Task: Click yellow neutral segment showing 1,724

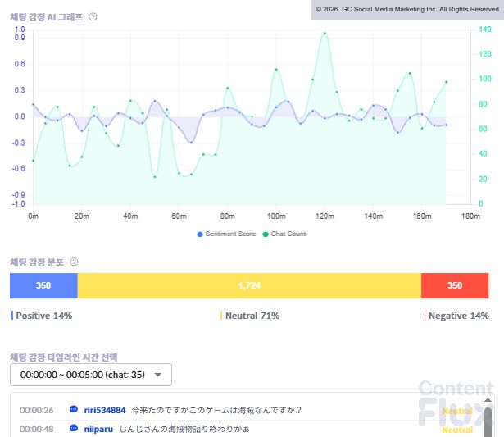Action: tap(249, 285)
